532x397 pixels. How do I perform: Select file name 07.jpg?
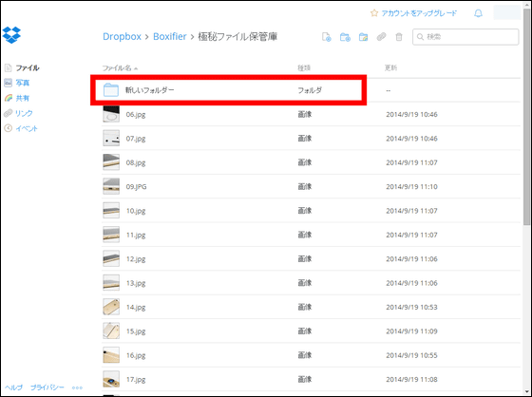136,139
